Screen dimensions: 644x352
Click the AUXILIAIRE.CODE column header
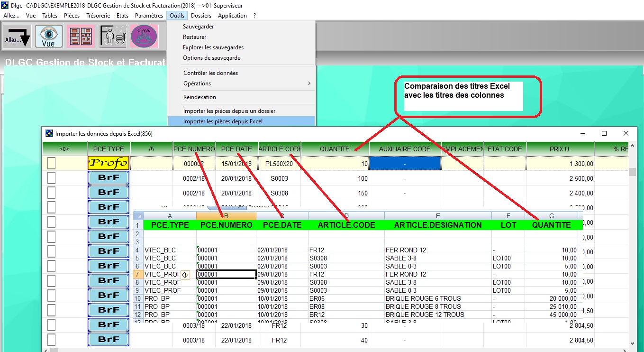[405, 149]
